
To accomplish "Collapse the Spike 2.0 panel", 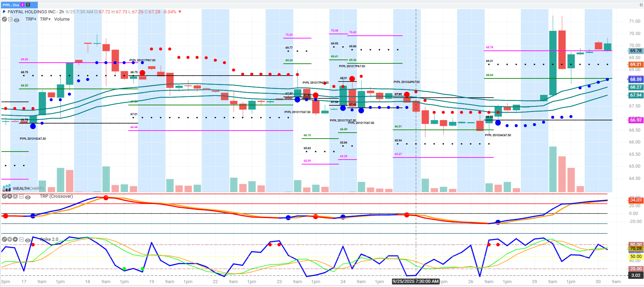I will click(21, 240).
